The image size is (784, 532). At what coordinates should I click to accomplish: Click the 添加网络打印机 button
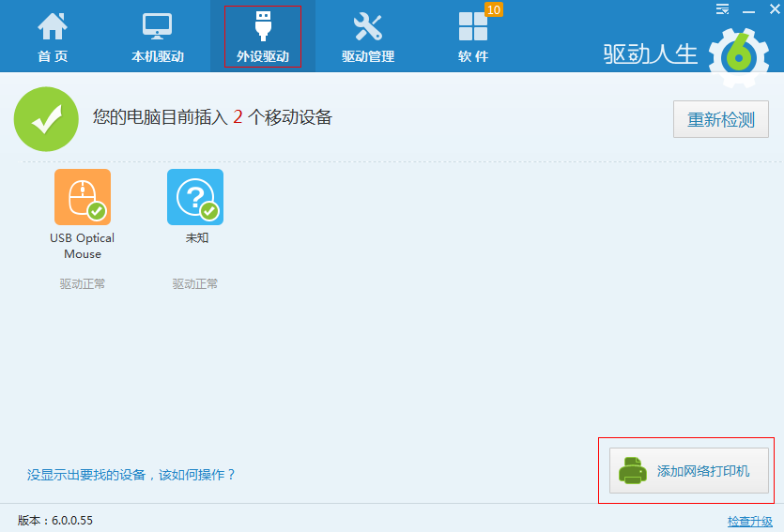pyautogui.click(x=689, y=470)
